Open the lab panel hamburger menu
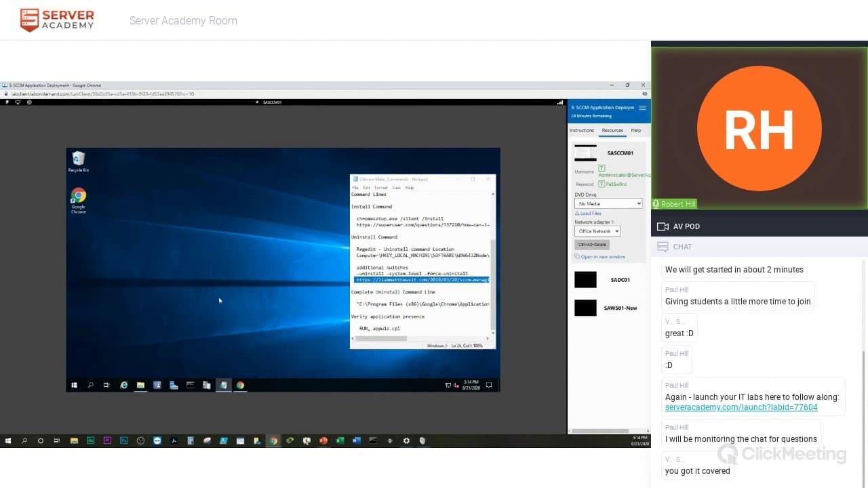This screenshot has width=868, height=488. [642, 108]
